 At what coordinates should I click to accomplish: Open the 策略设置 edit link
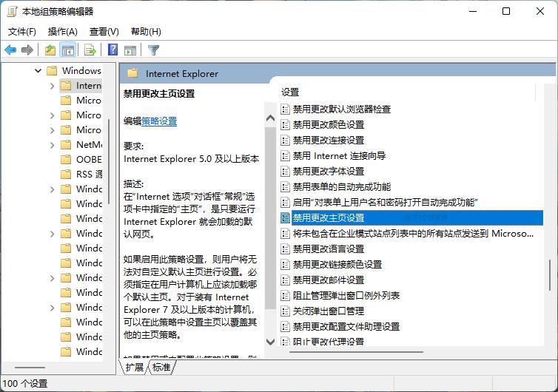[159, 121]
